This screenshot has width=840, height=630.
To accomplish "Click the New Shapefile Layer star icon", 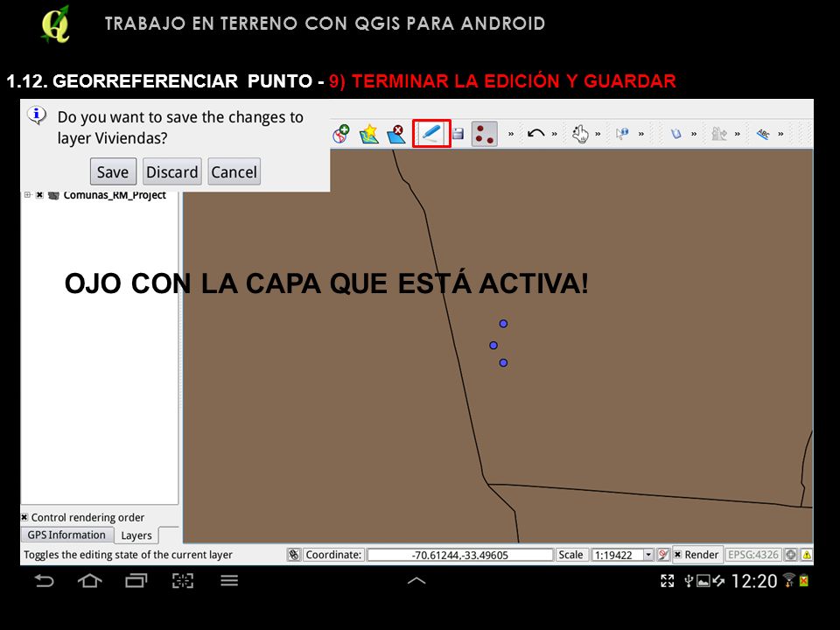I will pyautogui.click(x=369, y=133).
